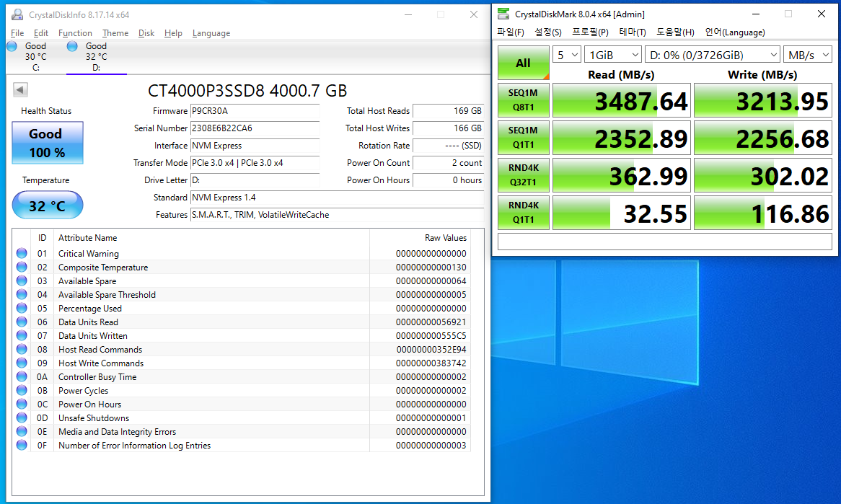Viewport: 841px width, 504px height.
Task: Click status orb for Host Read Commands
Action: 22,349
